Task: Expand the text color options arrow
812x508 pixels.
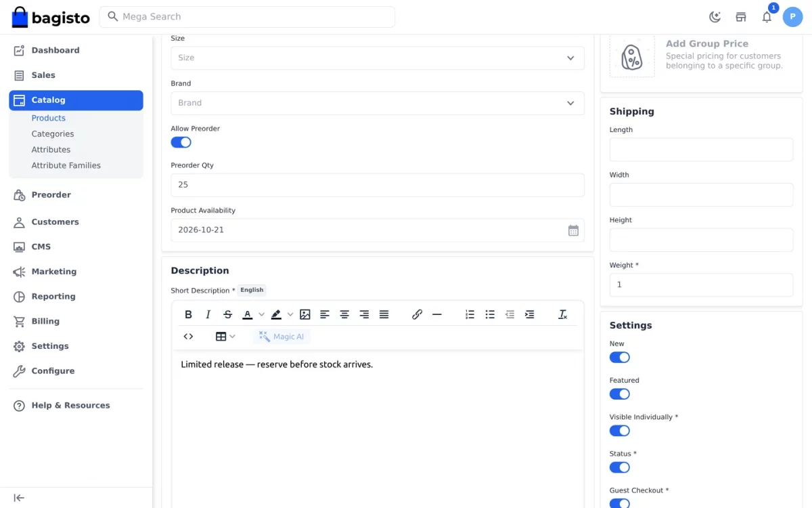Action: pyautogui.click(x=261, y=314)
